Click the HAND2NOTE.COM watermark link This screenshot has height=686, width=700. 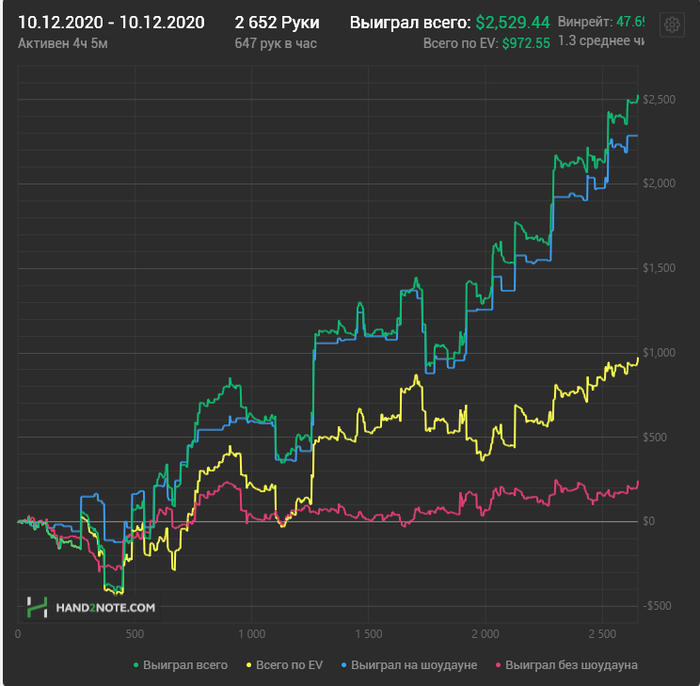(105, 607)
